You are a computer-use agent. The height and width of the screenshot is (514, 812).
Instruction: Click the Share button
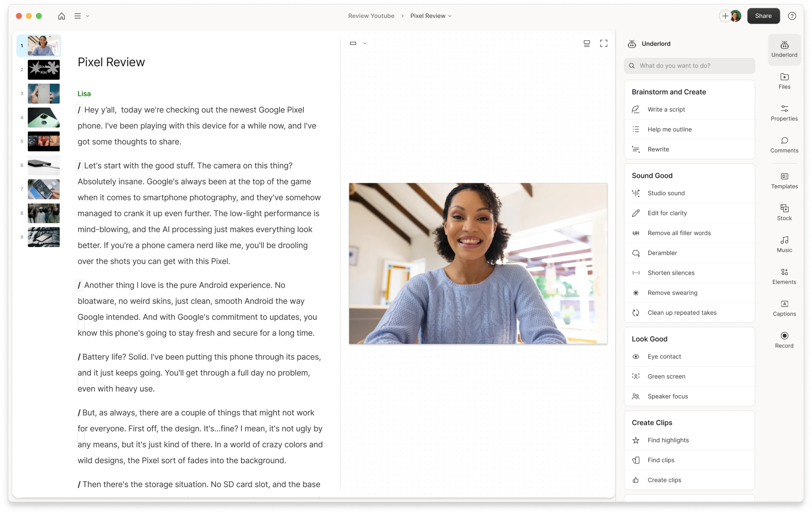(x=763, y=16)
